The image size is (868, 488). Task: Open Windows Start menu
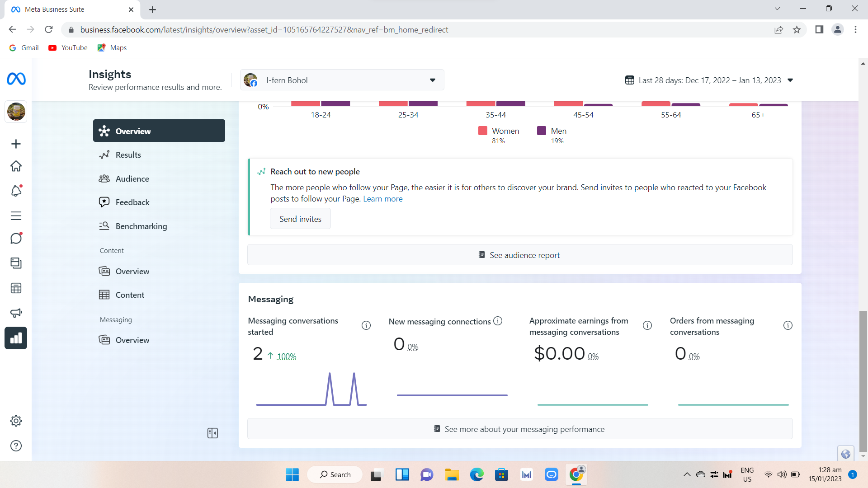[x=292, y=474]
